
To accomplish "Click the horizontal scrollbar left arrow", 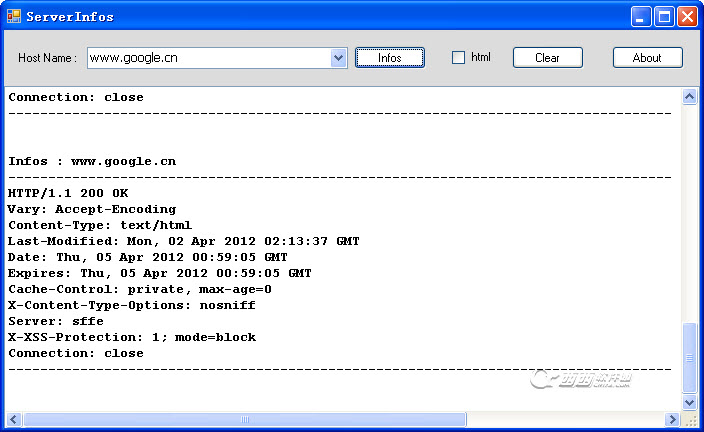I will click(13, 419).
